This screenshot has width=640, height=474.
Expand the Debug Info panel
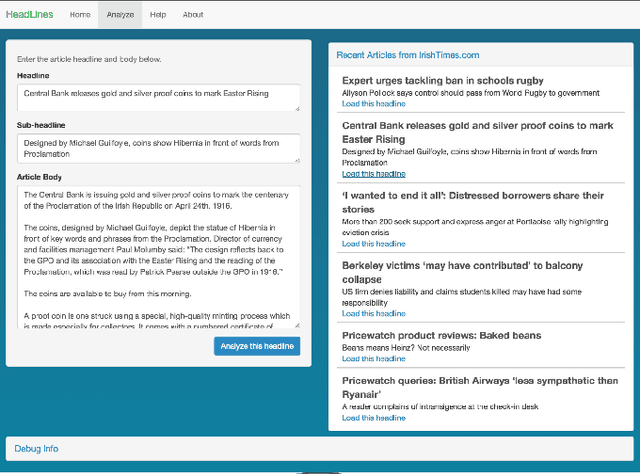click(x=36, y=449)
